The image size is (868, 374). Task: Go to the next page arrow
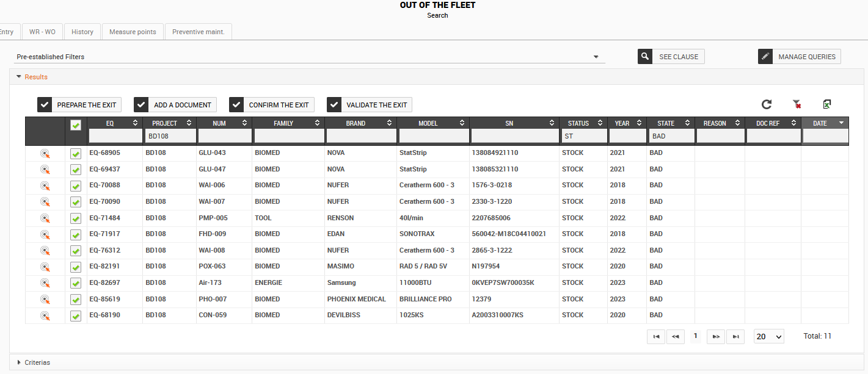[x=715, y=336]
